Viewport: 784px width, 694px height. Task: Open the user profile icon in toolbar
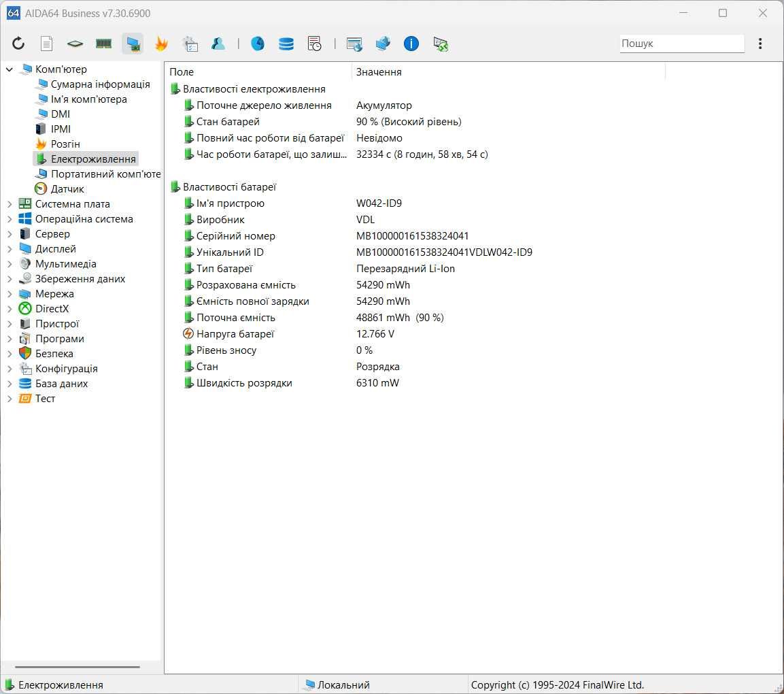pyautogui.click(x=218, y=44)
